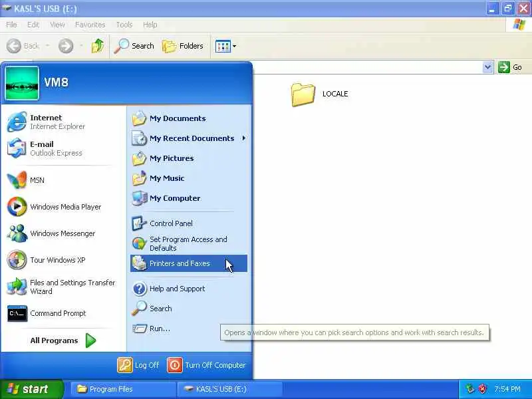The height and width of the screenshot is (399, 532).
Task: Open the Tools menu
Action: tap(124, 25)
